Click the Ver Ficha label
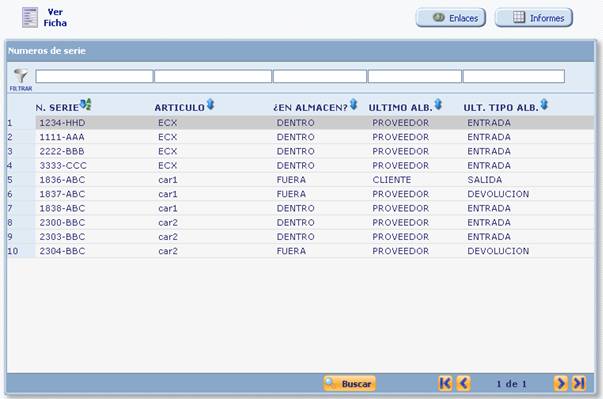 click(55, 18)
